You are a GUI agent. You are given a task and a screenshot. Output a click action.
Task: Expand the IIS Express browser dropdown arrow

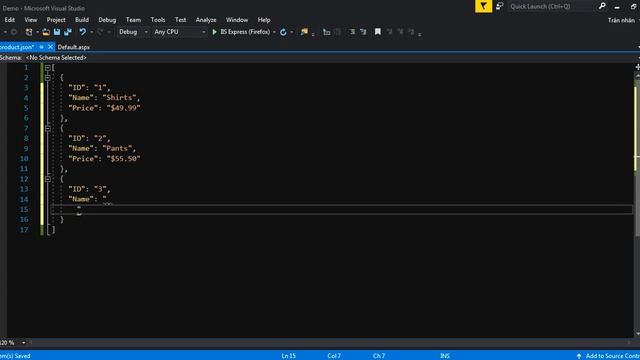point(274,32)
